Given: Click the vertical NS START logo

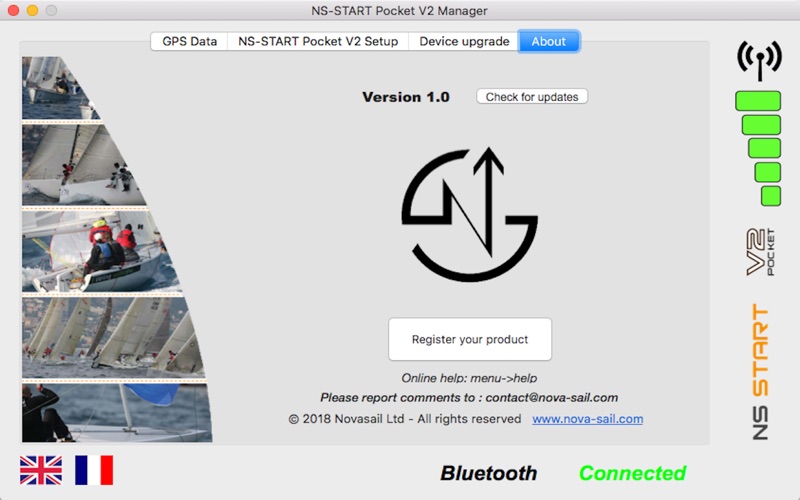Looking at the screenshot, I should point(760,371).
